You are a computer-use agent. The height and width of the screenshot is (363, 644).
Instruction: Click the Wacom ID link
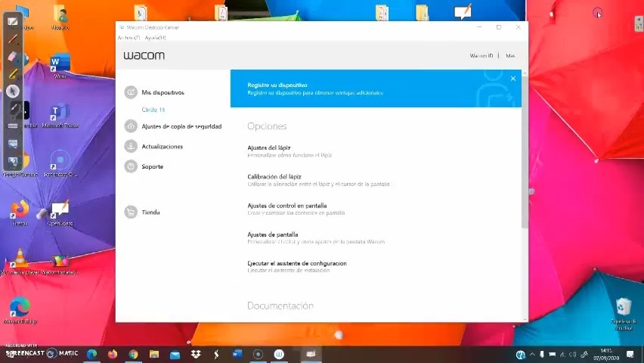481,55
